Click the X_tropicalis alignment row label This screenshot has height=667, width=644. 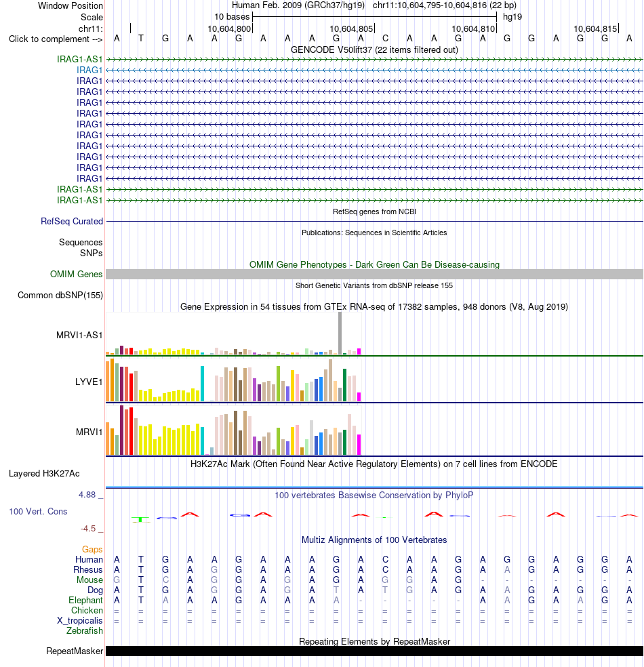coord(80,621)
